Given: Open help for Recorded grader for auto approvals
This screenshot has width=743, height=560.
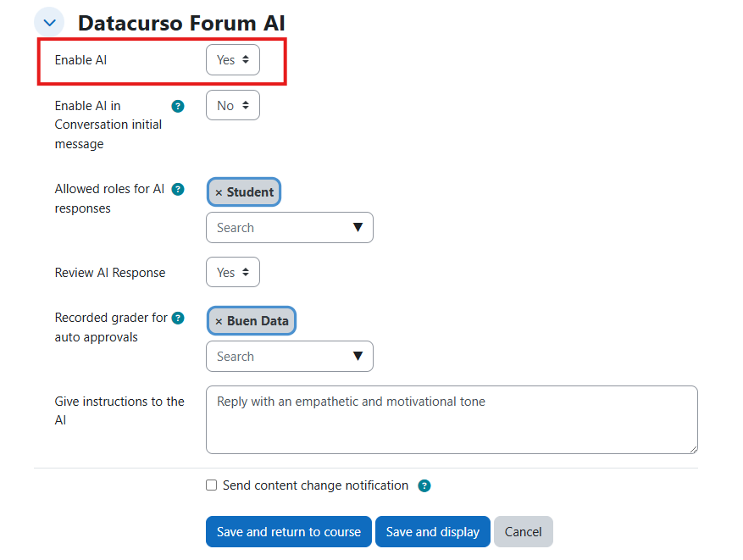Looking at the screenshot, I should coord(177,318).
